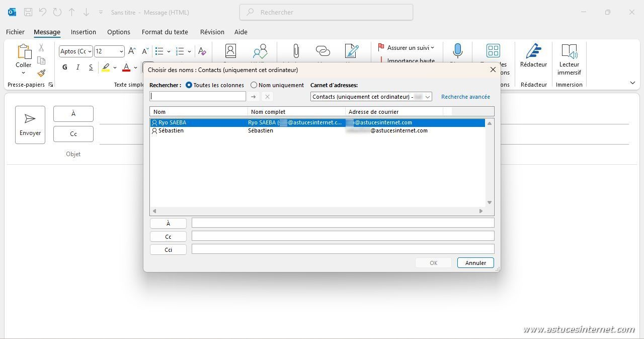
Task: Click the microphone dictate icon
Action: 457,51
